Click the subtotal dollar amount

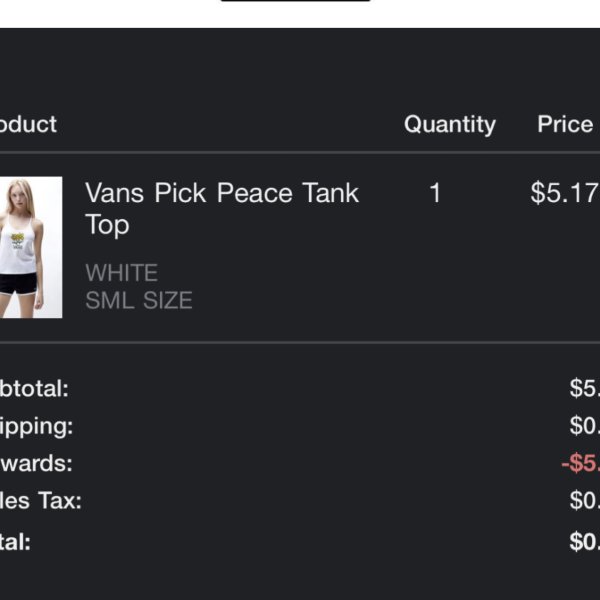coord(585,388)
